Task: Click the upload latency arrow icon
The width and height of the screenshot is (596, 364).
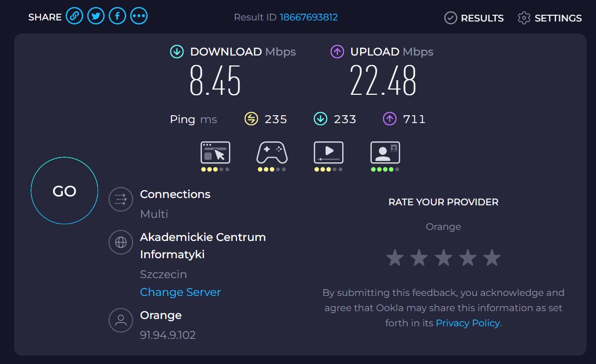Action: [389, 119]
